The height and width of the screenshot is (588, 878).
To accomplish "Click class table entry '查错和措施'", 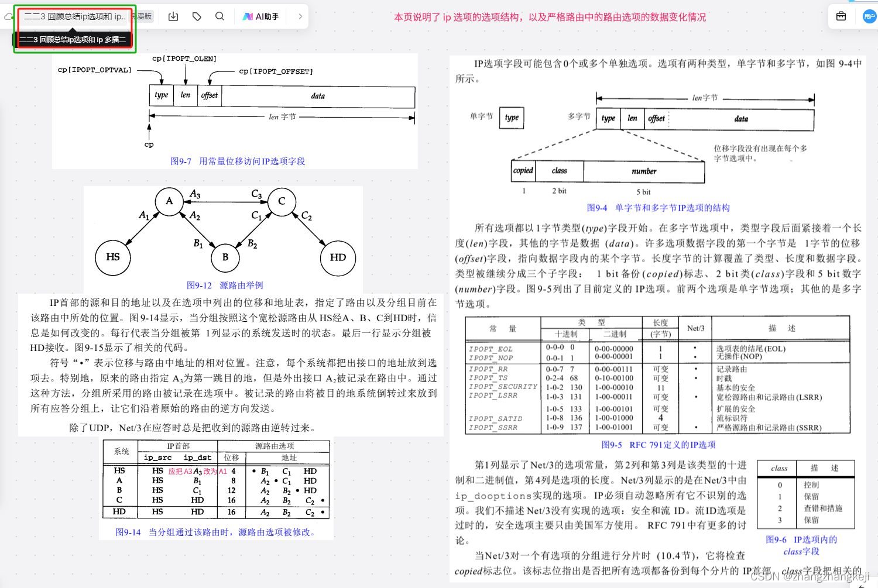I will pos(822,508).
